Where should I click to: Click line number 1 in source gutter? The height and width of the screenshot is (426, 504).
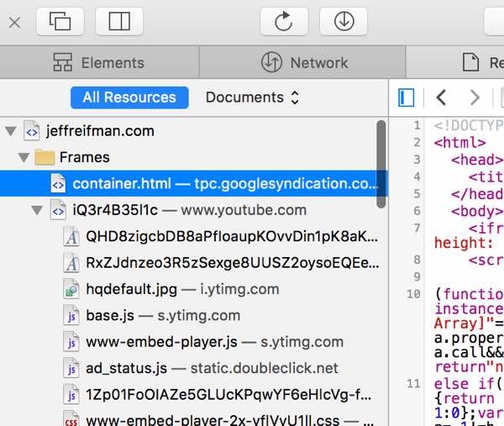[417, 125]
